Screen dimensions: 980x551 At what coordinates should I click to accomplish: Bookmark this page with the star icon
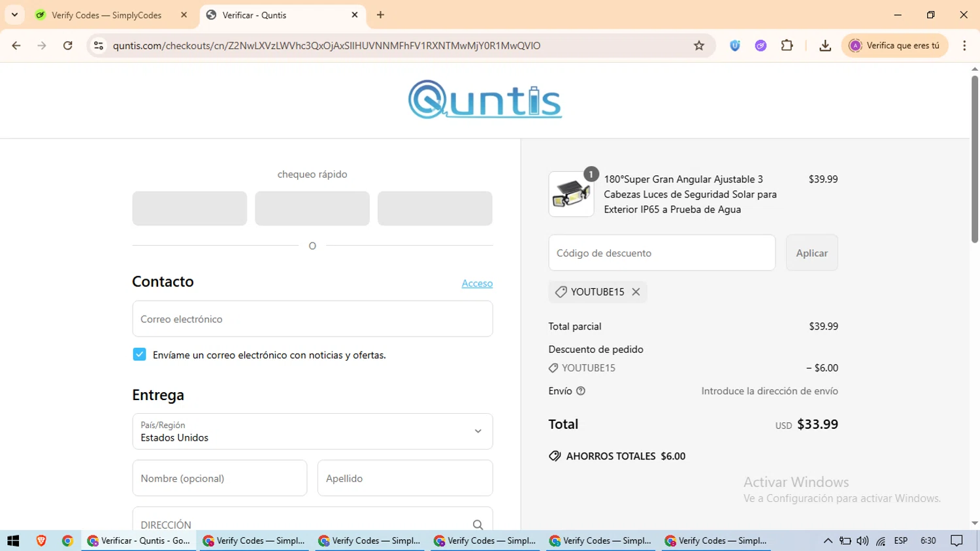tap(699, 46)
